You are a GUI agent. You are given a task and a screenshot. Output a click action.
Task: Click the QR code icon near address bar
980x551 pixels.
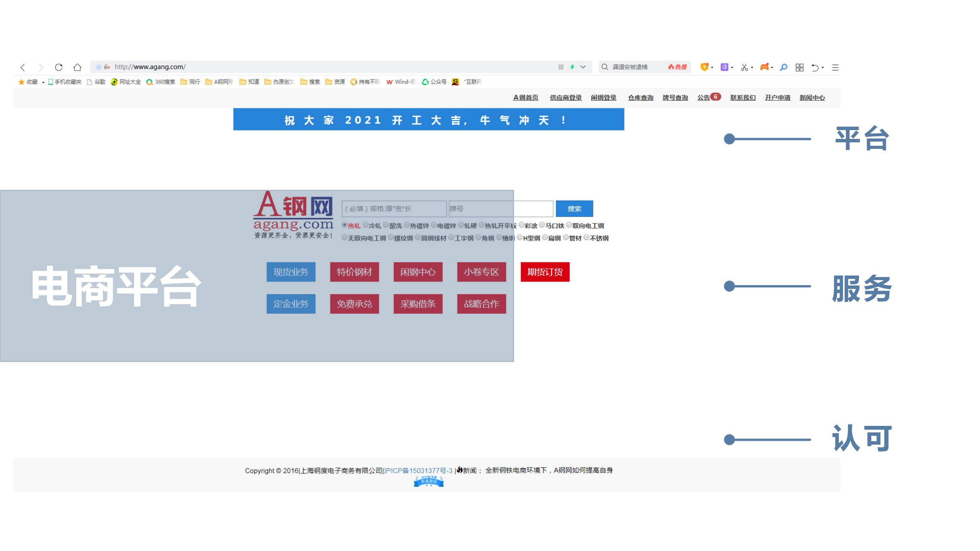point(560,67)
